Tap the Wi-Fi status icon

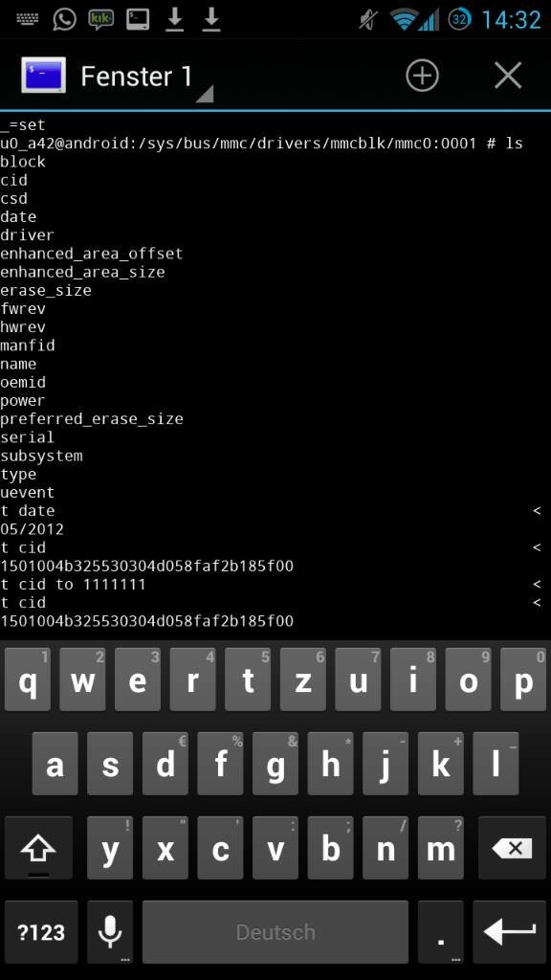(405, 19)
